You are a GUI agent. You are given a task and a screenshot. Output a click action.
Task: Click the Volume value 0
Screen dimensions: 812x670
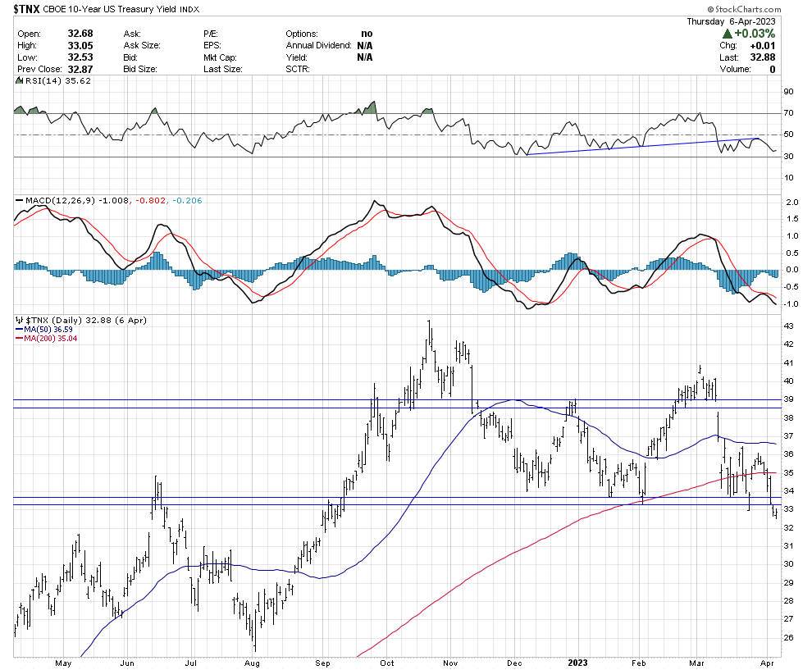[x=772, y=70]
